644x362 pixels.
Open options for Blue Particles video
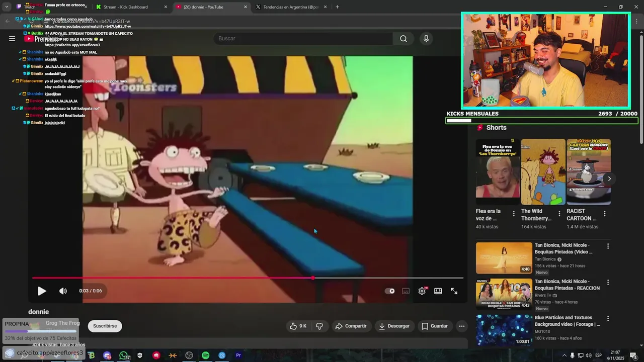[608, 319]
